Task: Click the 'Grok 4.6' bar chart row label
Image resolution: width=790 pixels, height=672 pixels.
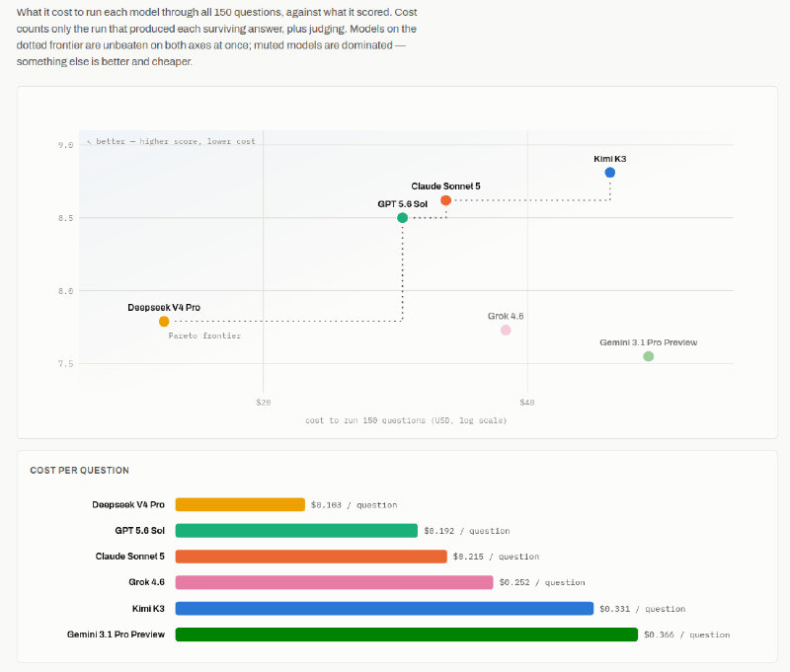Action: pyautogui.click(x=146, y=582)
